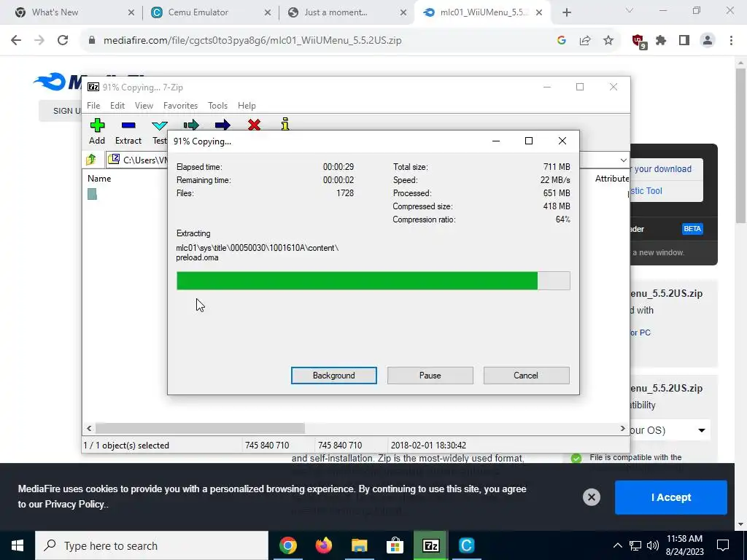This screenshot has height=560, width=747.
Task: Click the red Delete X icon
Action: click(254, 125)
